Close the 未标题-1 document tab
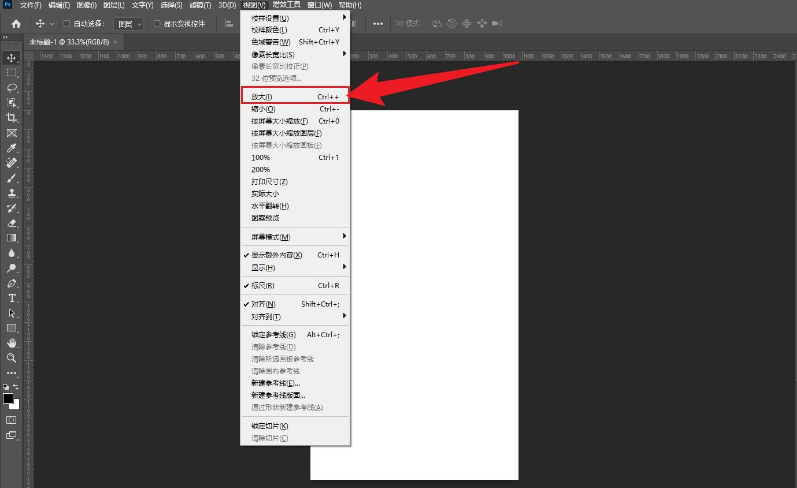 pyautogui.click(x=116, y=43)
